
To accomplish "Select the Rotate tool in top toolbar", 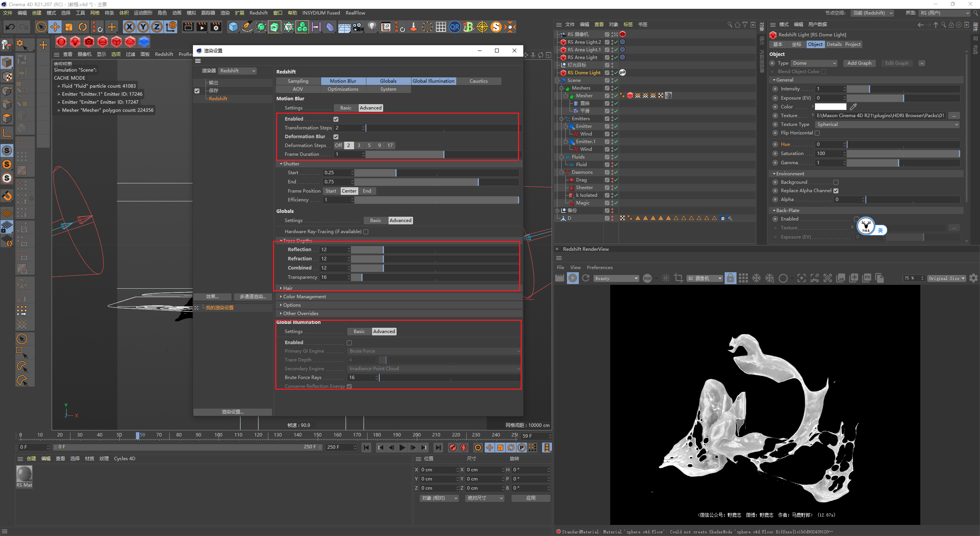I will click(x=83, y=27).
